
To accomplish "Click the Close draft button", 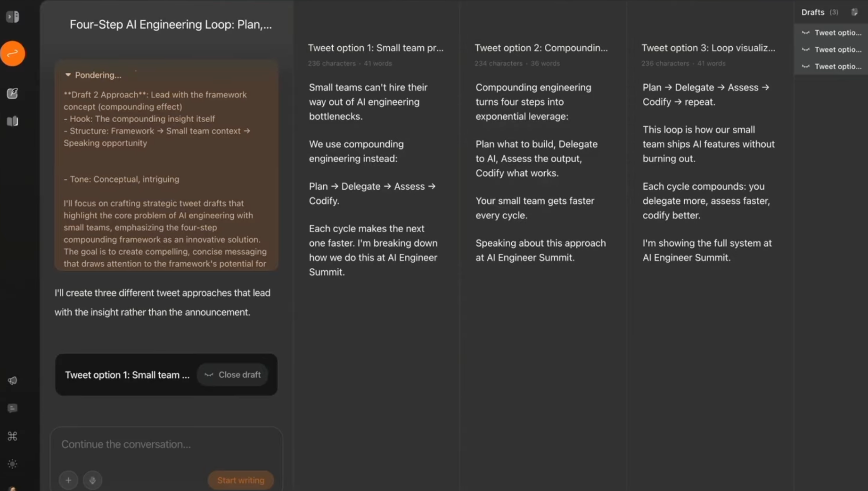I will point(233,374).
